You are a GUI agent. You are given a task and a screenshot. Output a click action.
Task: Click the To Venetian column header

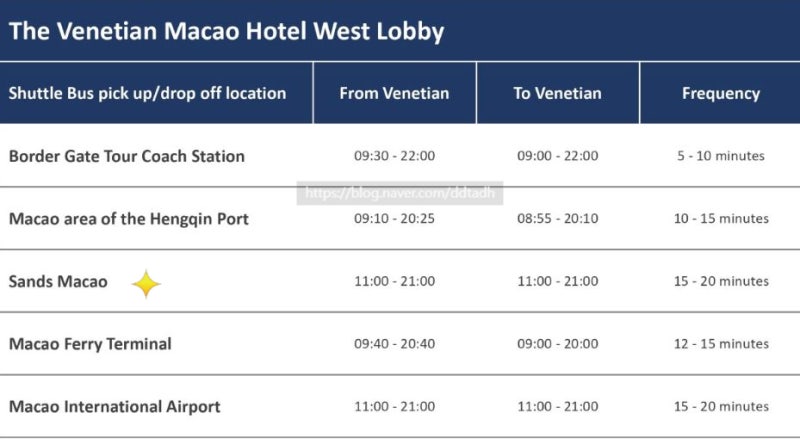click(558, 93)
